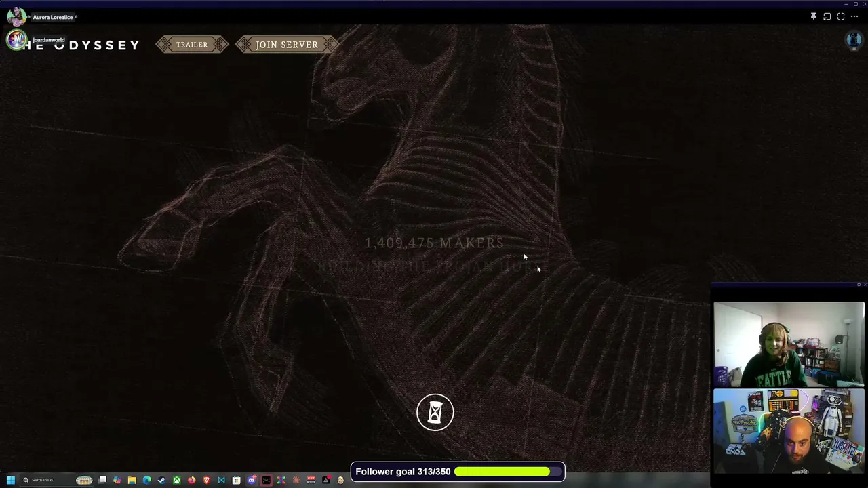The height and width of the screenshot is (488, 868).
Task: Open Aurora Lorealice's avatar
Action: coord(16,17)
